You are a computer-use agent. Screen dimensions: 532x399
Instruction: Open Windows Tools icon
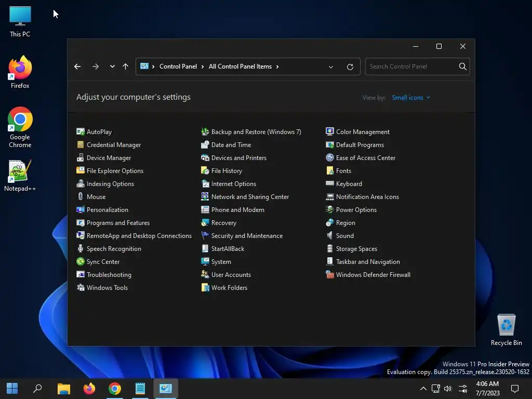(81, 288)
